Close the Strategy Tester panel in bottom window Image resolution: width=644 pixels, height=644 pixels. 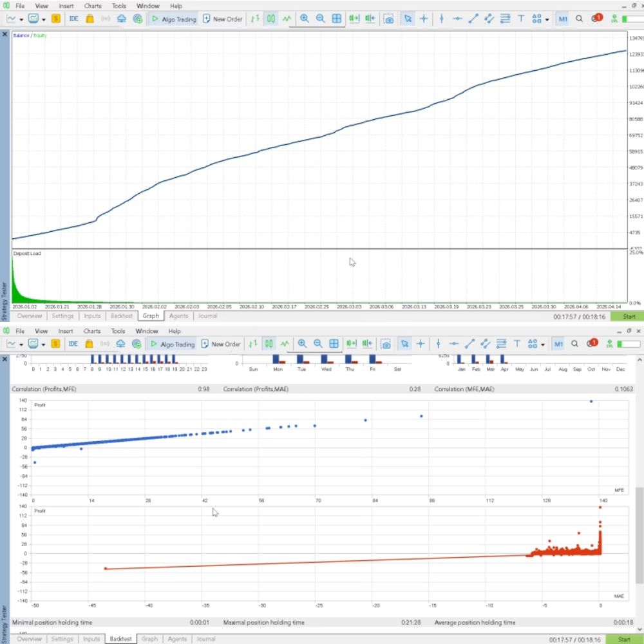click(5, 359)
